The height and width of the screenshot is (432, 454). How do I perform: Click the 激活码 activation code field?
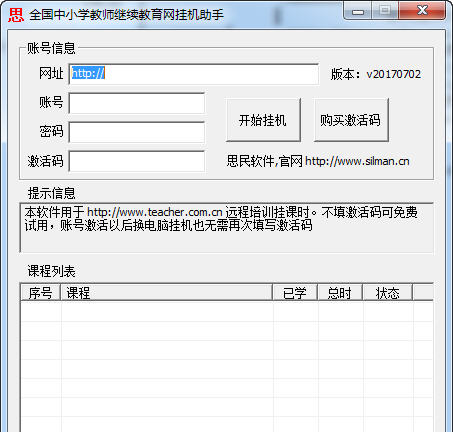coord(137,161)
